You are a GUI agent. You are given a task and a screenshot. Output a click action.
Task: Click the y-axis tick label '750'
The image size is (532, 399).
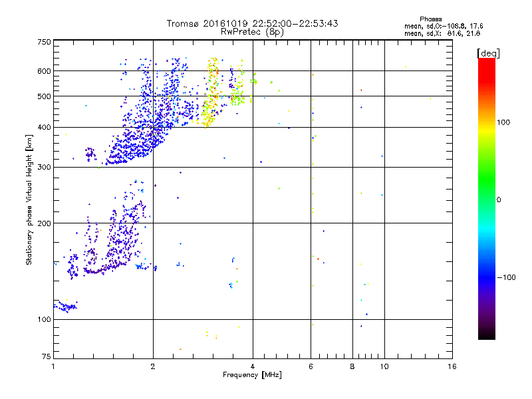(x=44, y=42)
